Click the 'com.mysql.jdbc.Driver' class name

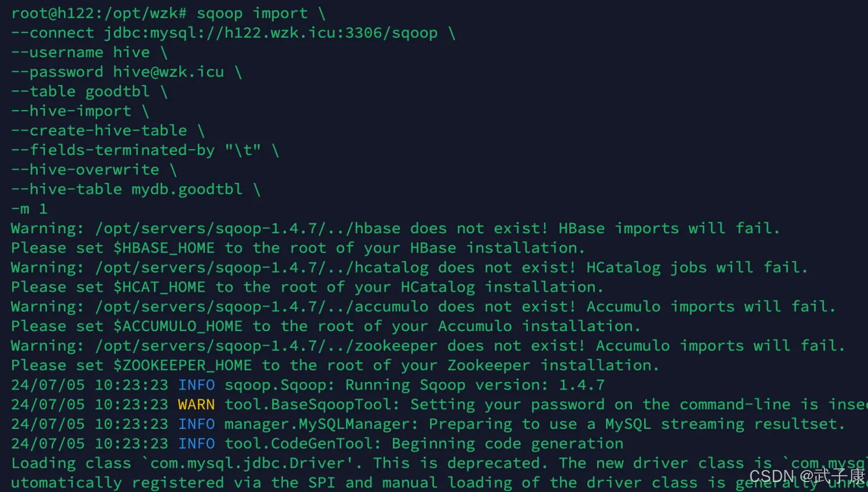pyautogui.click(x=248, y=464)
